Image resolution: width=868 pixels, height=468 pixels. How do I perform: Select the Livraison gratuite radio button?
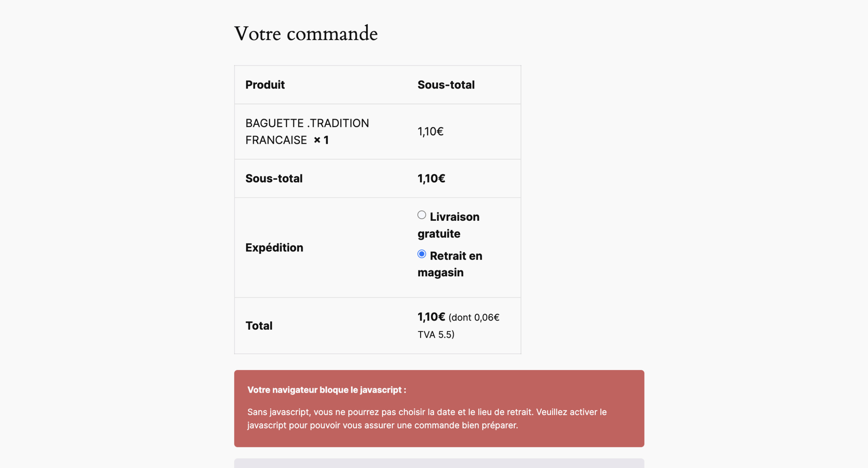[421, 215]
